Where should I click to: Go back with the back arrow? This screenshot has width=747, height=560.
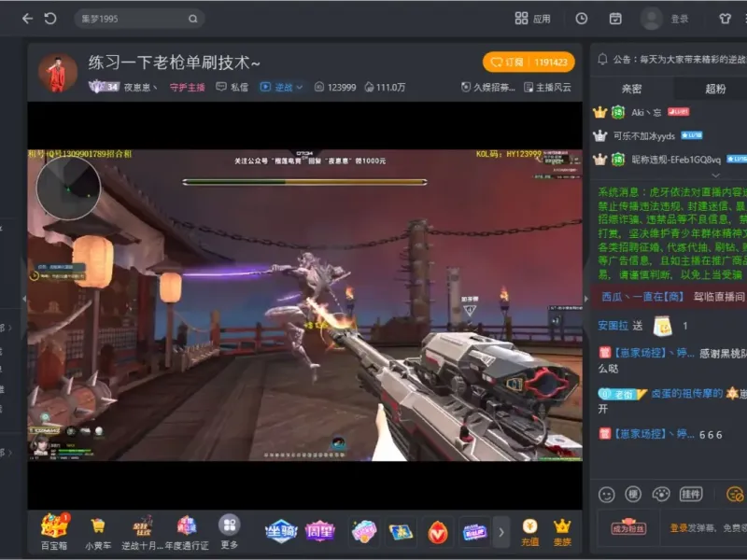click(27, 19)
